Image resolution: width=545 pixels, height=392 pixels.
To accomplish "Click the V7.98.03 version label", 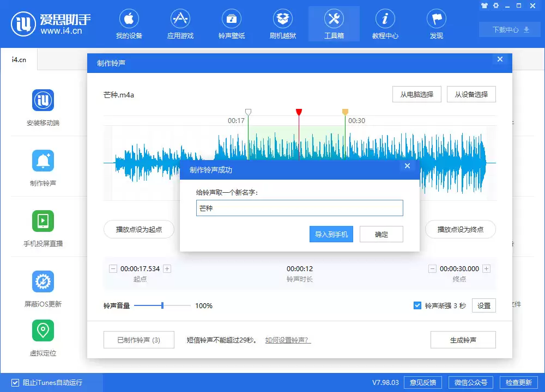I will pyautogui.click(x=385, y=383).
